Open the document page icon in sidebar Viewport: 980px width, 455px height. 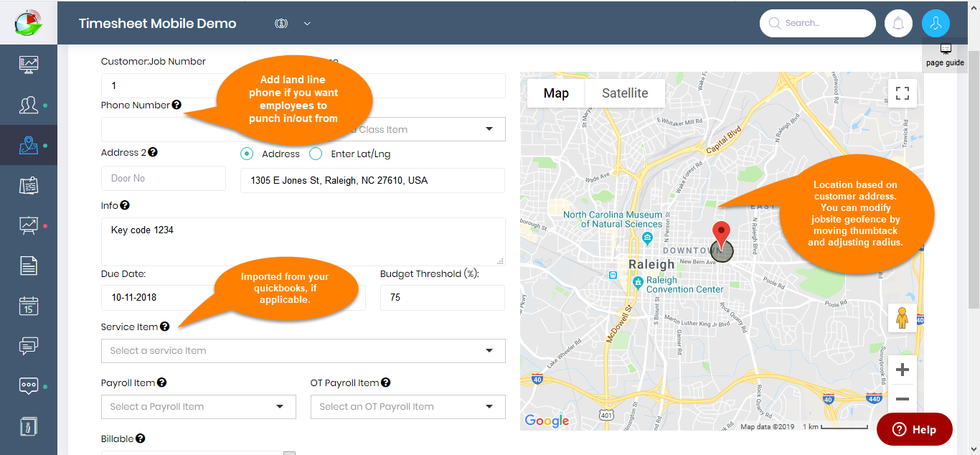point(29,266)
